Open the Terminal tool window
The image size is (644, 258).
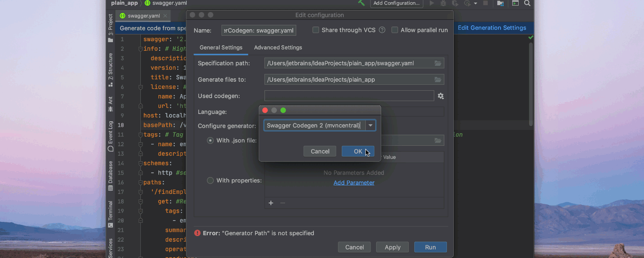(x=110, y=214)
